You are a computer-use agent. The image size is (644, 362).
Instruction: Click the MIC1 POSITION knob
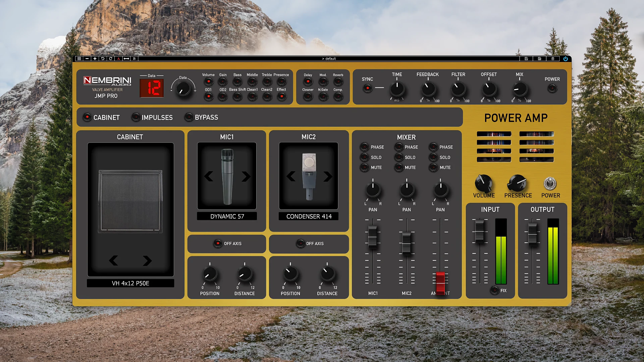tap(210, 274)
